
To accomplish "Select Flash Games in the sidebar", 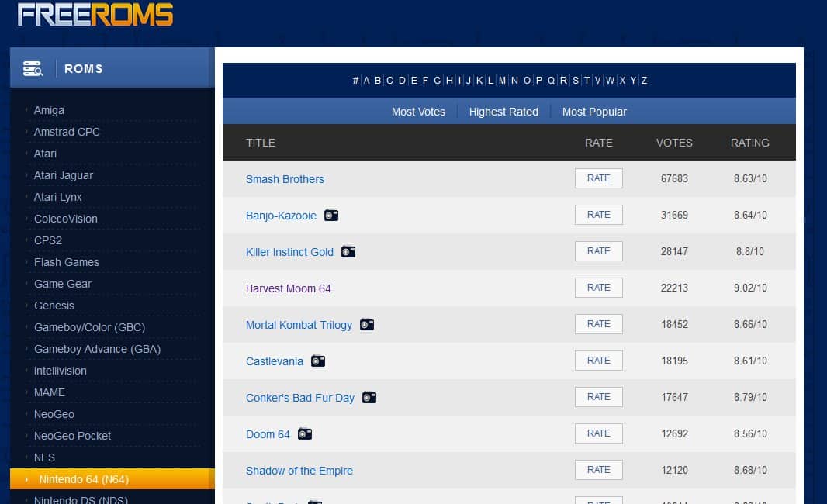I will tap(67, 262).
